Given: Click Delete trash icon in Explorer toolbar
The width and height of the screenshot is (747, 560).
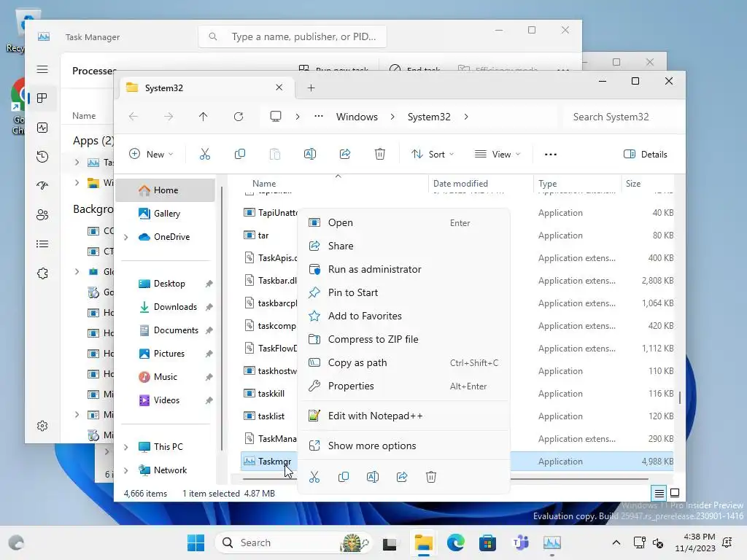Looking at the screenshot, I should click(379, 155).
